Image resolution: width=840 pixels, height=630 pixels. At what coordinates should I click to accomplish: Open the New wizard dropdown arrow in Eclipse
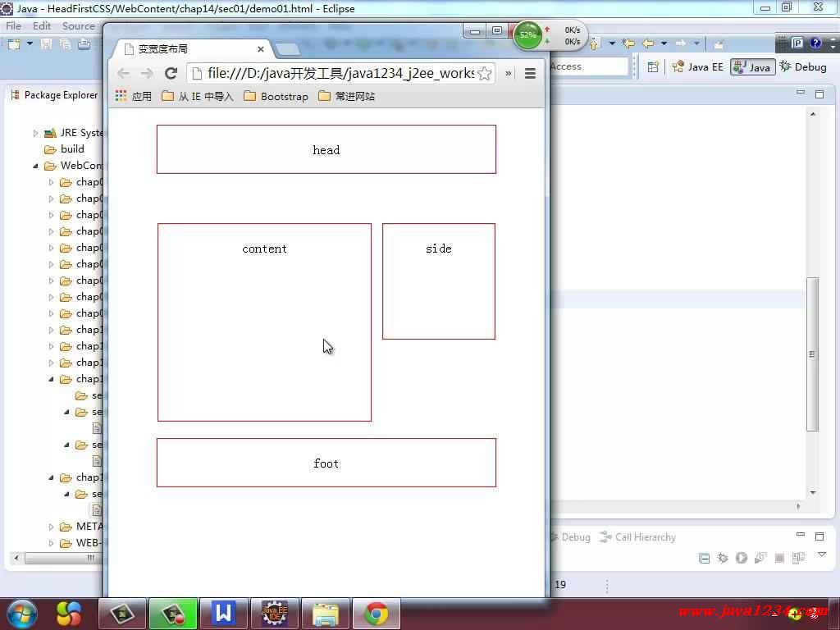tap(30, 43)
